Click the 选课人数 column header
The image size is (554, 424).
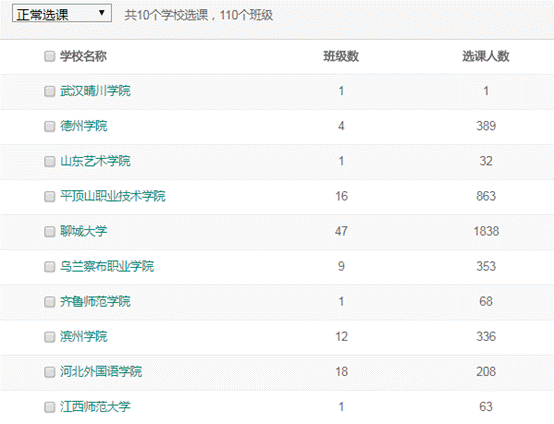tap(486, 56)
